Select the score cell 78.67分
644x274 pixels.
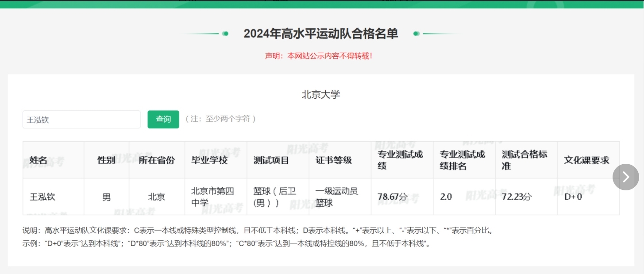pos(402,197)
